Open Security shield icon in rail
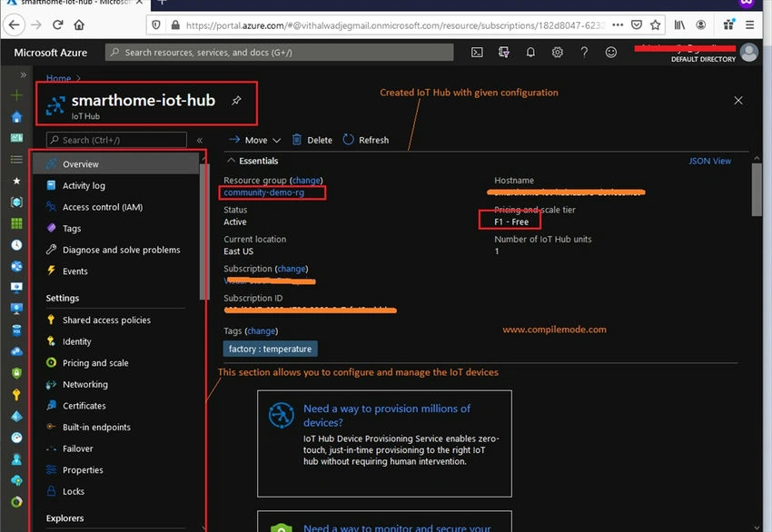 [x=16, y=373]
